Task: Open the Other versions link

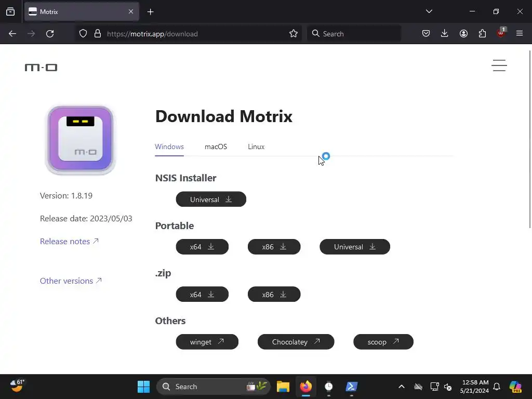Action: (x=71, y=281)
